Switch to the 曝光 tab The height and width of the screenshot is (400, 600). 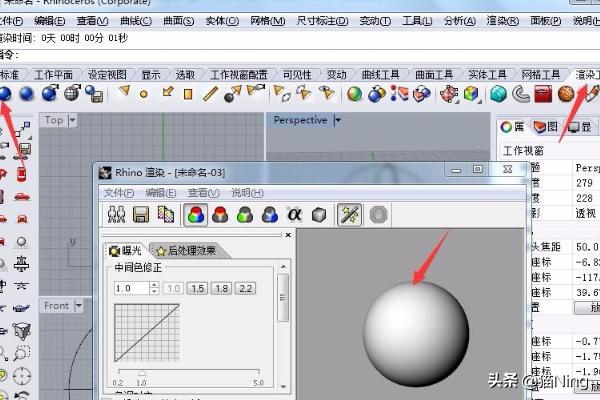(x=126, y=251)
